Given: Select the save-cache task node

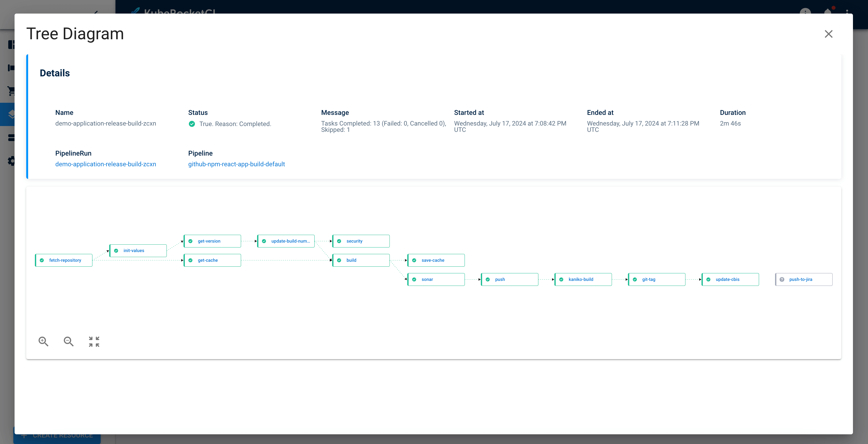Looking at the screenshot, I should [436, 260].
